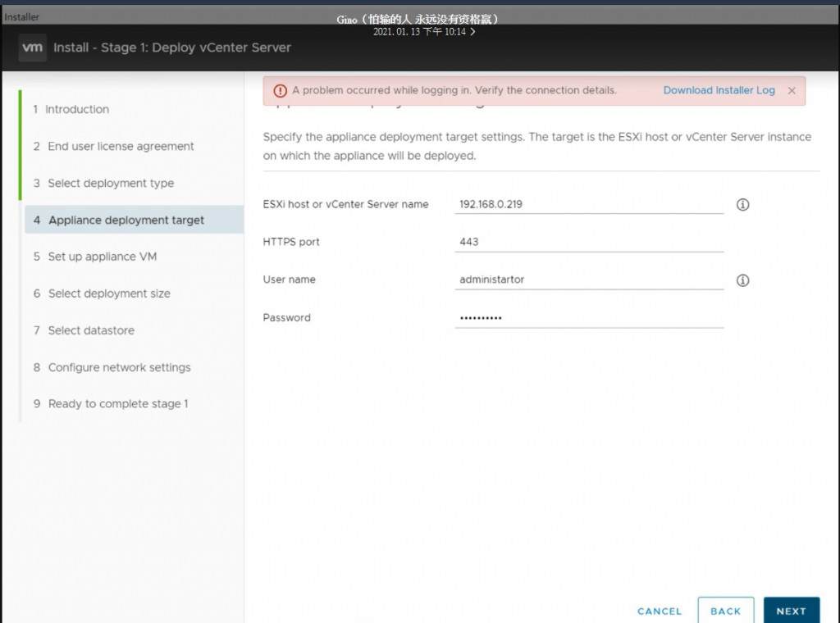Click the CANCEL button
The height and width of the screenshot is (623, 840).
pyautogui.click(x=659, y=612)
